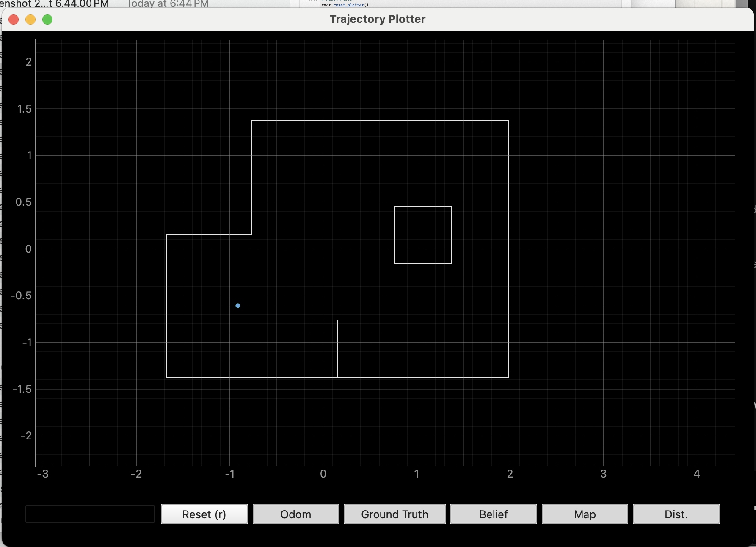The height and width of the screenshot is (547, 756).
Task: Click the x-axis label 0
Action: click(x=323, y=474)
